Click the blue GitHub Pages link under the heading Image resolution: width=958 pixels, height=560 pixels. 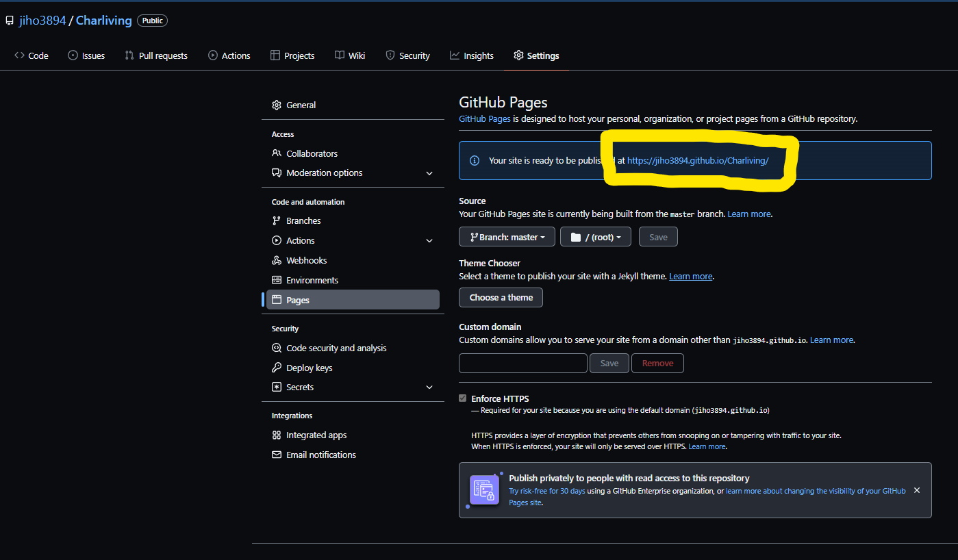[x=485, y=119]
